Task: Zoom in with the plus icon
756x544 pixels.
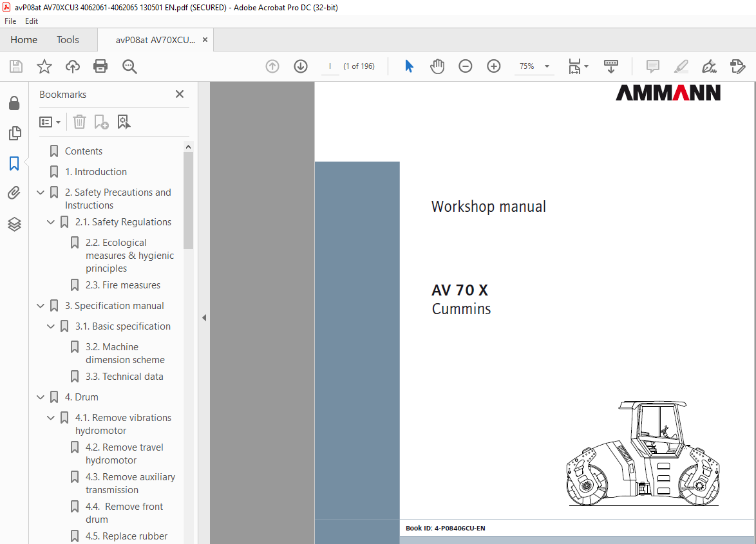Action: coord(494,66)
